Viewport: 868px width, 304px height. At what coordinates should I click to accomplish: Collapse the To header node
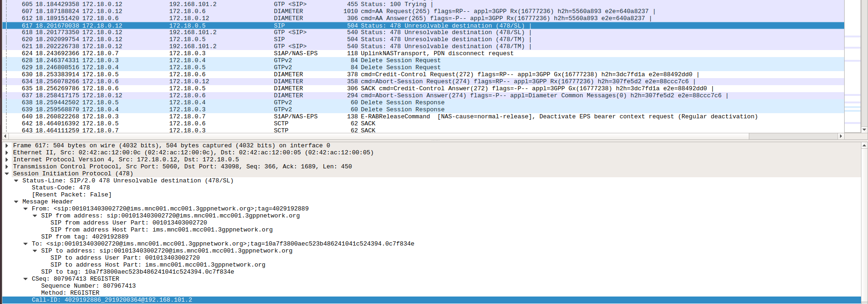click(25, 244)
